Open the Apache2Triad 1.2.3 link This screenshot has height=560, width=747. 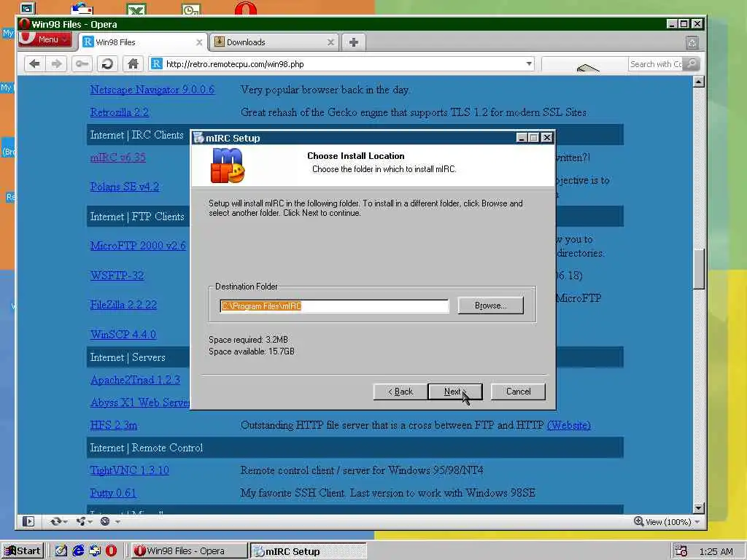point(135,380)
